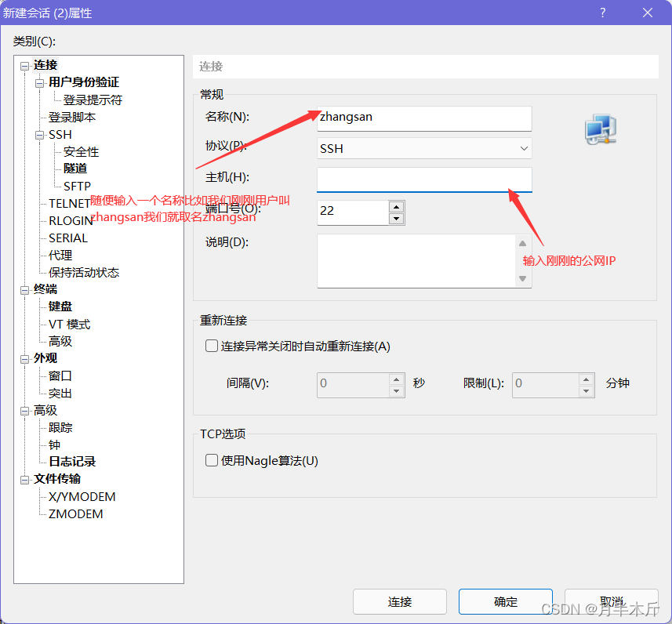Select SFTP in the tree
672x624 pixels.
[77, 186]
